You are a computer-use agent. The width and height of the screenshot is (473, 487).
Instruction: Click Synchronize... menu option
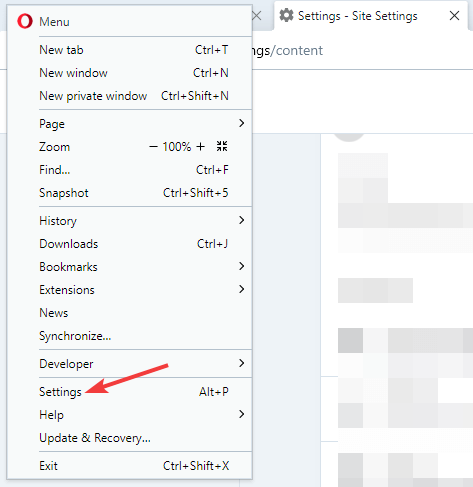pos(129,336)
